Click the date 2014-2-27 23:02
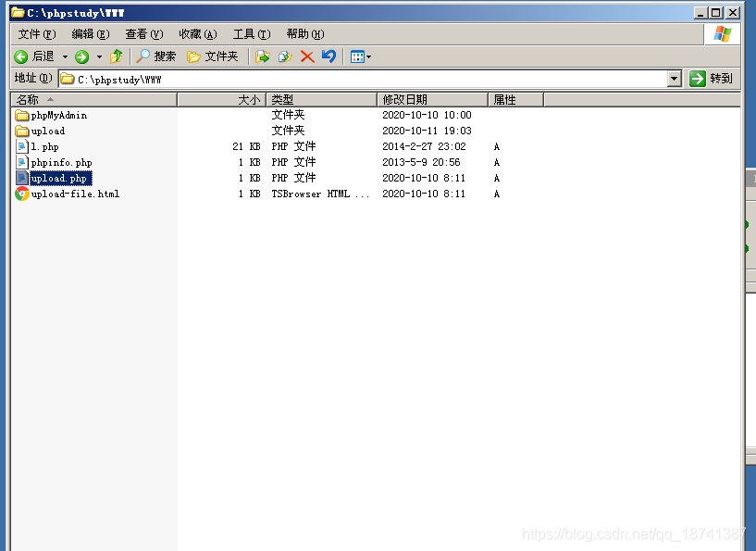The width and height of the screenshot is (756, 551). point(425,146)
